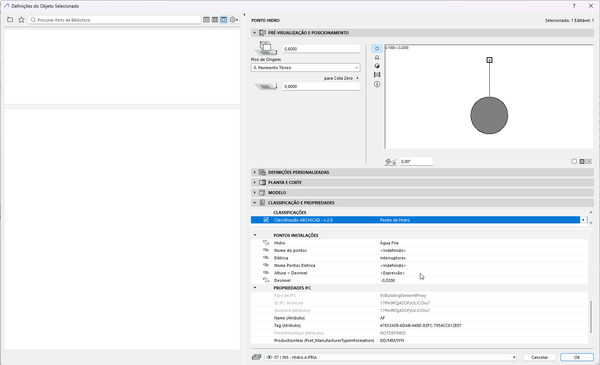Toggle the empty square option under preview

click(x=574, y=161)
